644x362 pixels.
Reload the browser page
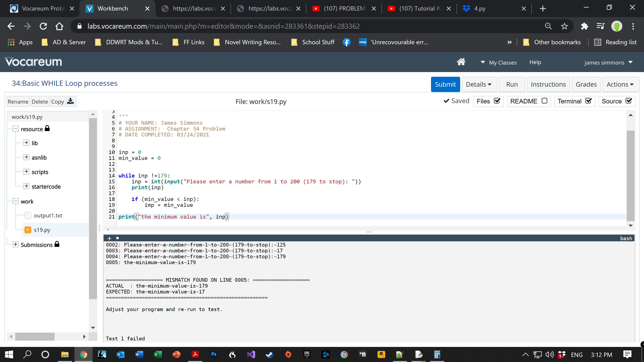point(43,26)
